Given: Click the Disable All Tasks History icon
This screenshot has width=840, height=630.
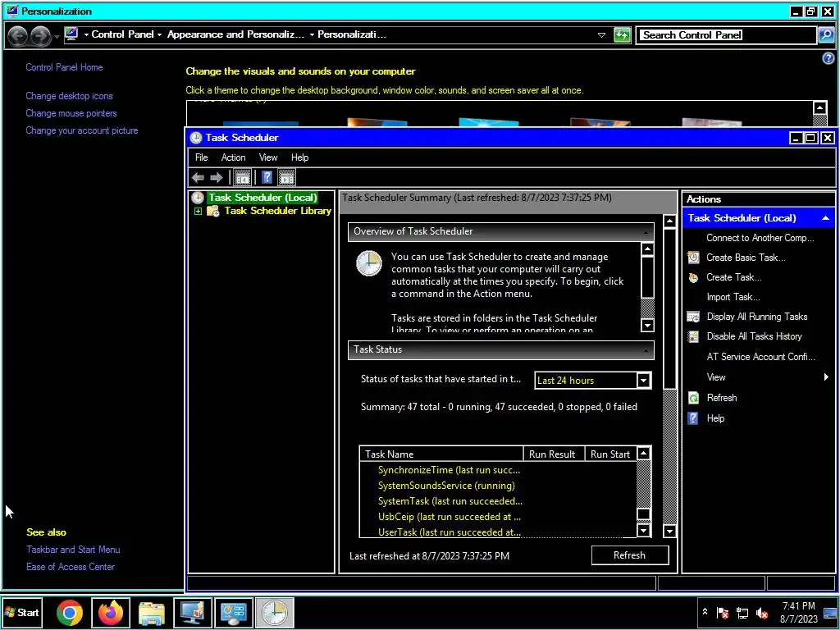Looking at the screenshot, I should [693, 336].
